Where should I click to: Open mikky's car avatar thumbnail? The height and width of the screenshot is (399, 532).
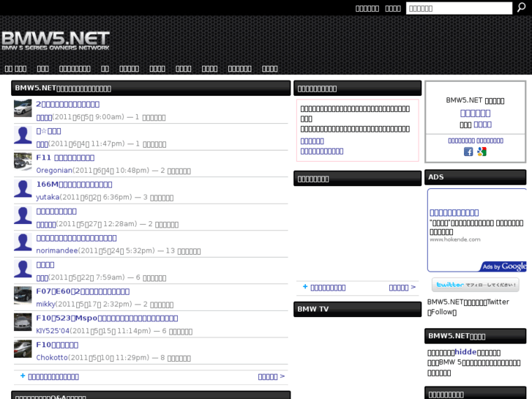pos(23,296)
